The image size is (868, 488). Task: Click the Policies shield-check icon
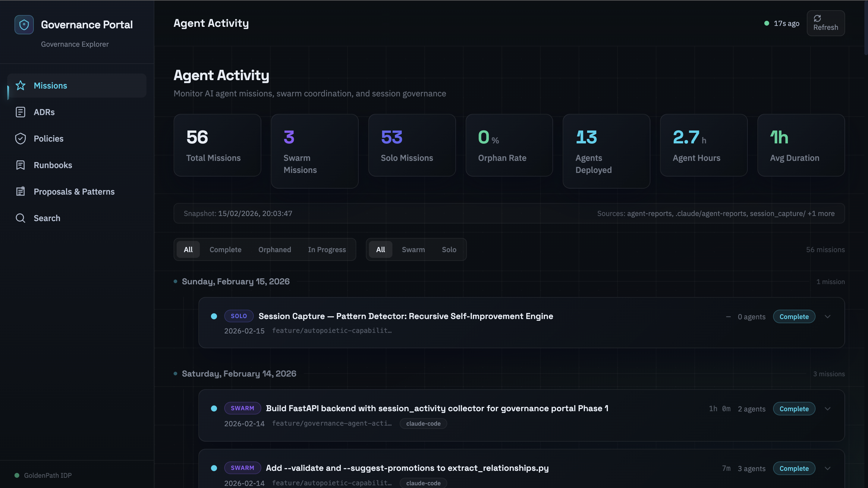coord(20,139)
